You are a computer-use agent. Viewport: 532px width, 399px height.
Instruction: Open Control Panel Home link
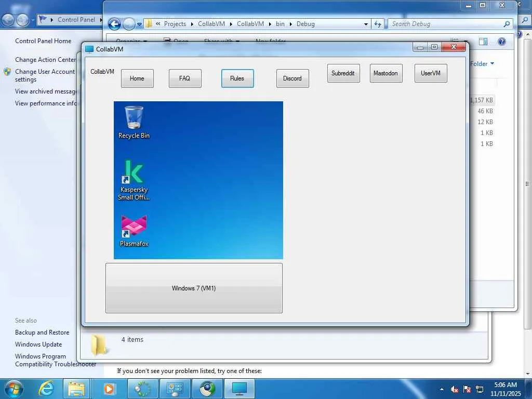(43, 41)
